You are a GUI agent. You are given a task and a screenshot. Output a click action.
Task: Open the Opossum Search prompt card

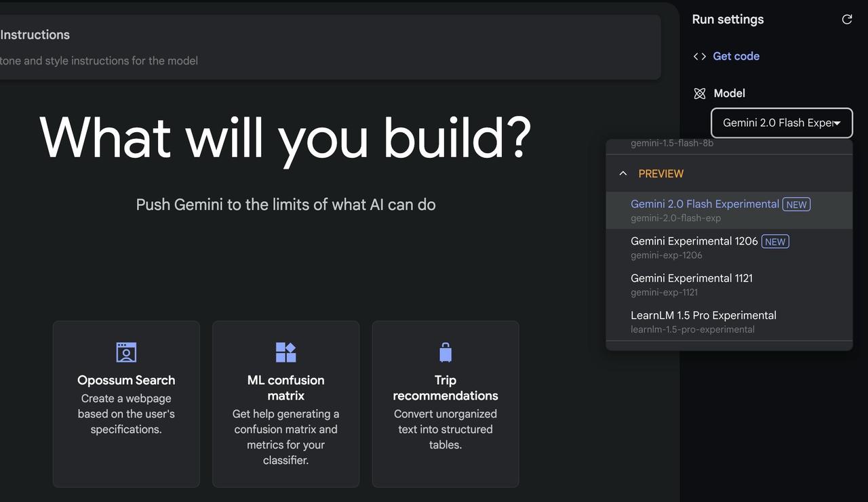click(x=126, y=404)
